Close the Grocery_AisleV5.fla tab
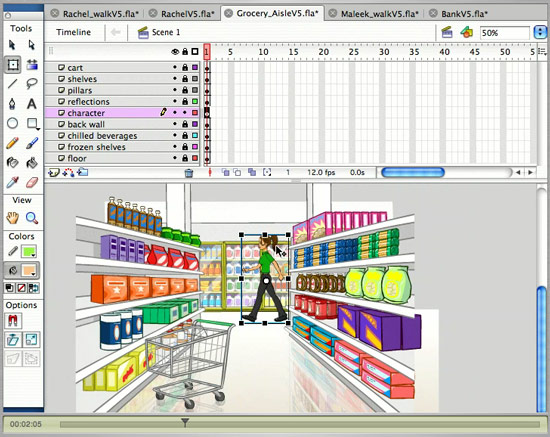The width and height of the screenshot is (550, 437). pyautogui.click(x=228, y=13)
